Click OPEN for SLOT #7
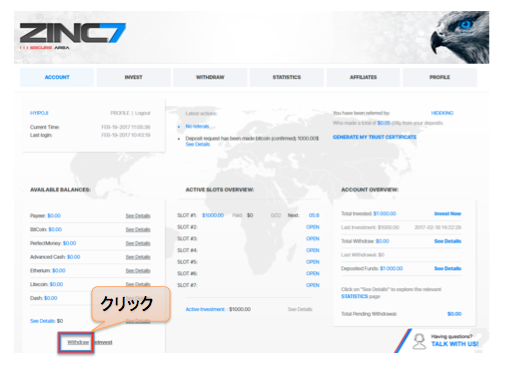Viewport: 509px width, 370px height. [313, 285]
